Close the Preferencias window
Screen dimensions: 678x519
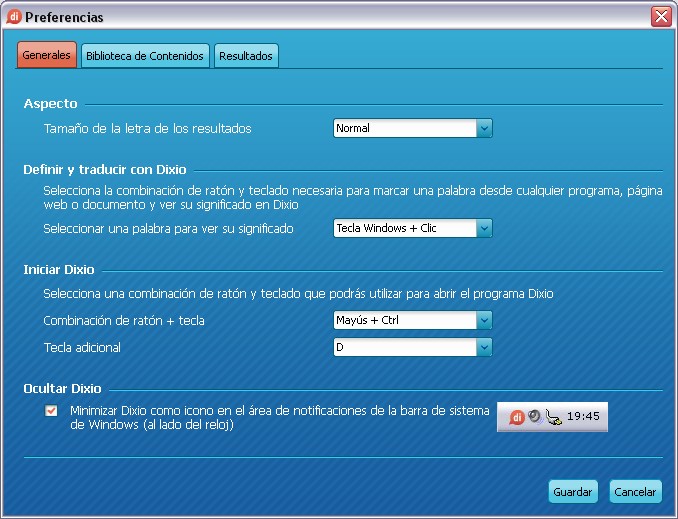(x=661, y=17)
